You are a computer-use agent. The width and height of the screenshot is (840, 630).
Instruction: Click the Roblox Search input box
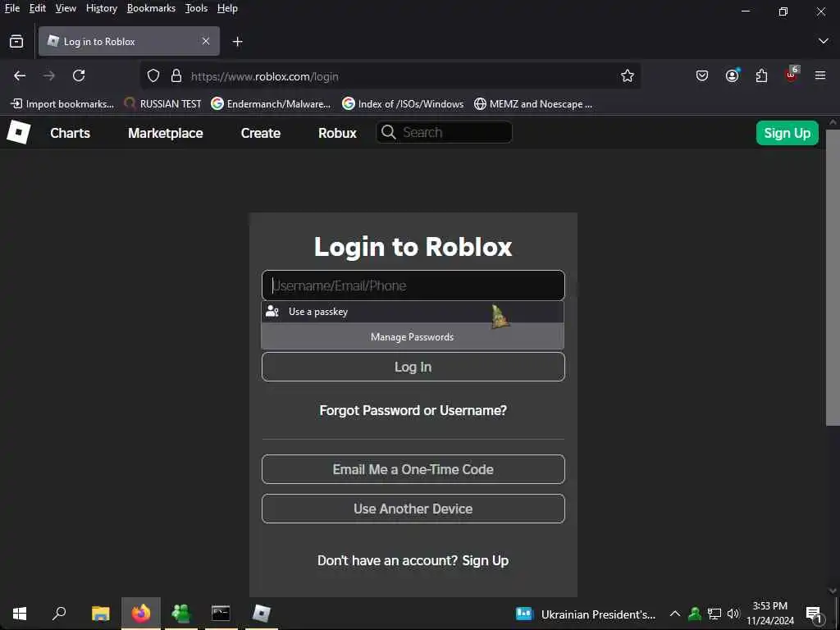444,132
